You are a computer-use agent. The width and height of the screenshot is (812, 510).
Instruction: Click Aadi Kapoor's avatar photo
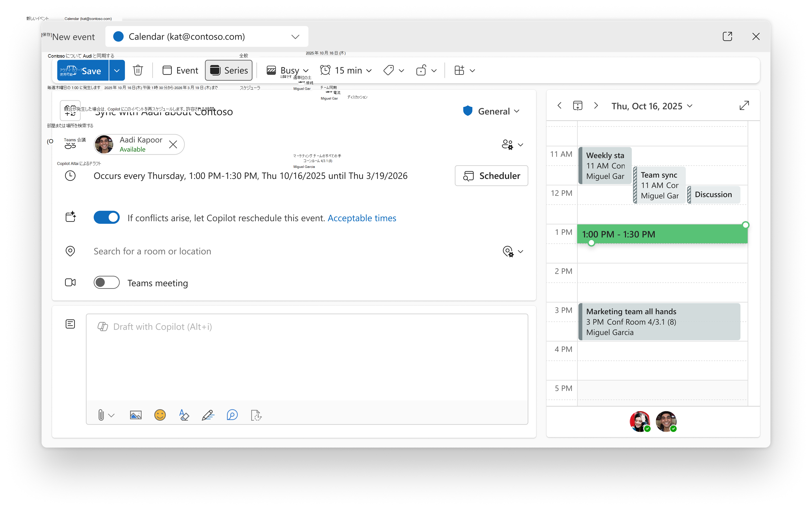coord(104,144)
